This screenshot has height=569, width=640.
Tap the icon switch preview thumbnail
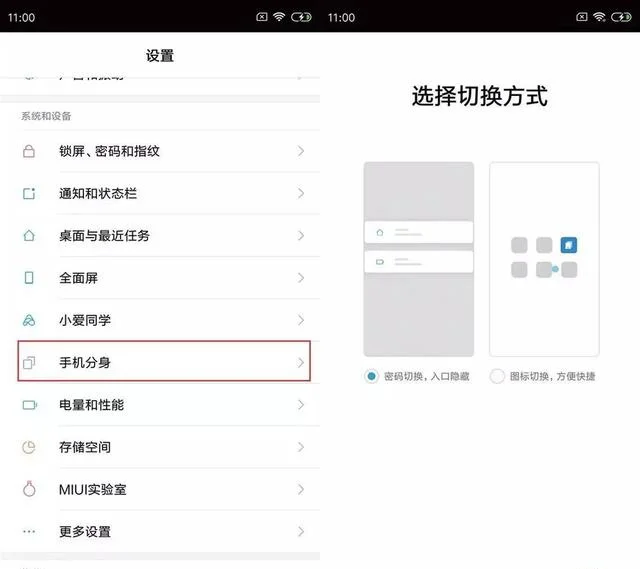coord(544,259)
